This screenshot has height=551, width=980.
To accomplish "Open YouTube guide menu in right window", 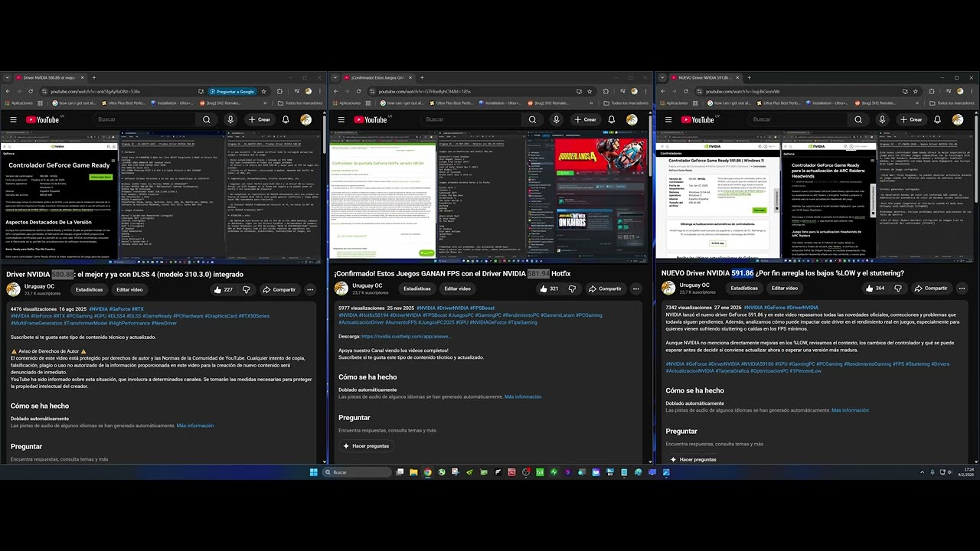I will (668, 119).
